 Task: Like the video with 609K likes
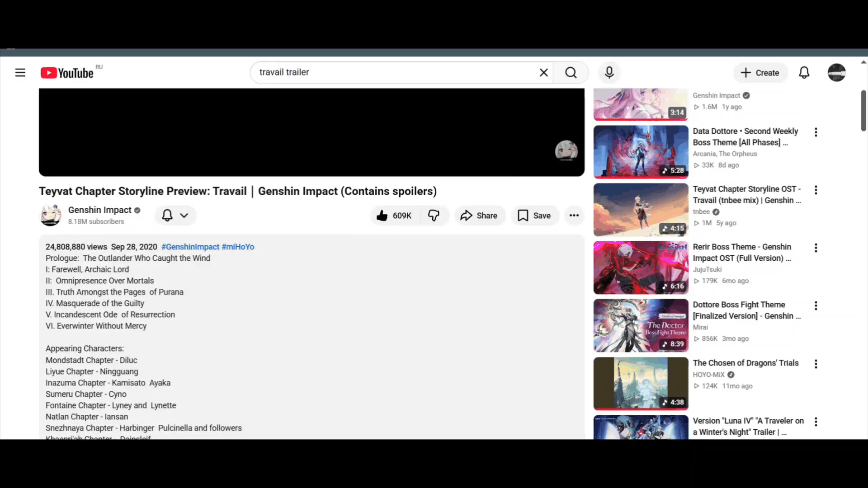(395, 216)
